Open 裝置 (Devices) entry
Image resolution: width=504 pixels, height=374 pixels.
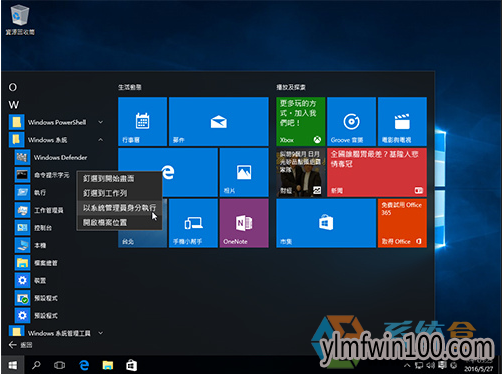pos(31,281)
